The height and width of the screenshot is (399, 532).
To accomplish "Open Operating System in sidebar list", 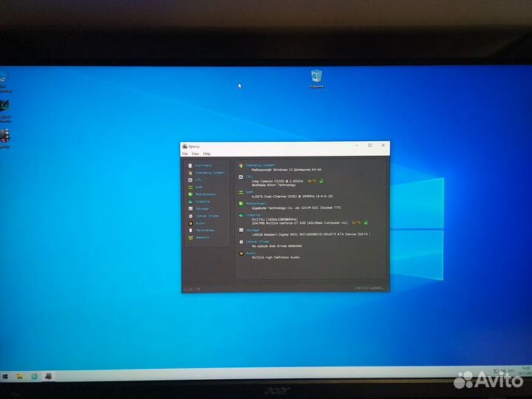I will click(209, 173).
